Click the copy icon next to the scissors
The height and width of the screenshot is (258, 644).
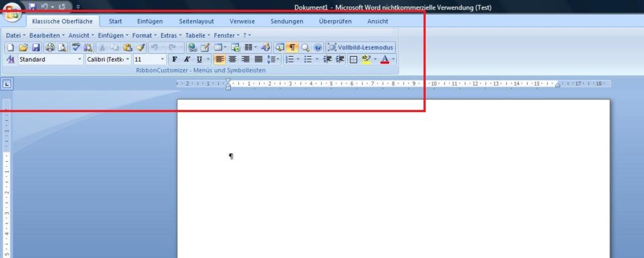tap(114, 47)
